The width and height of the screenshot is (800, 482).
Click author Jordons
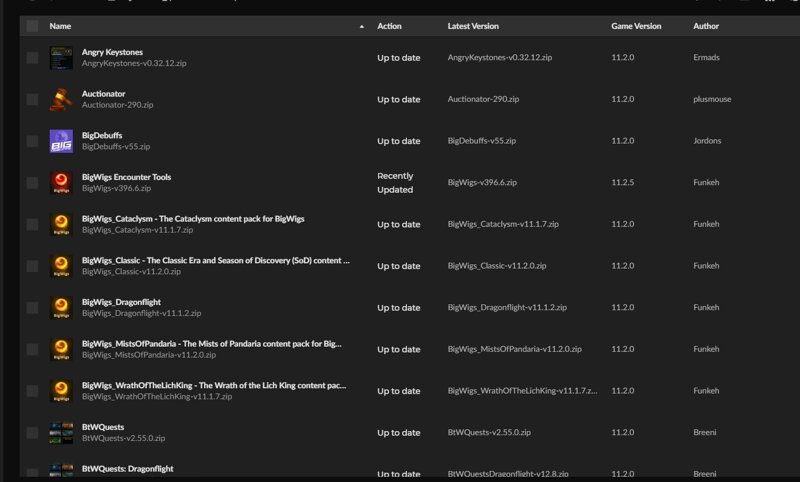coord(707,141)
